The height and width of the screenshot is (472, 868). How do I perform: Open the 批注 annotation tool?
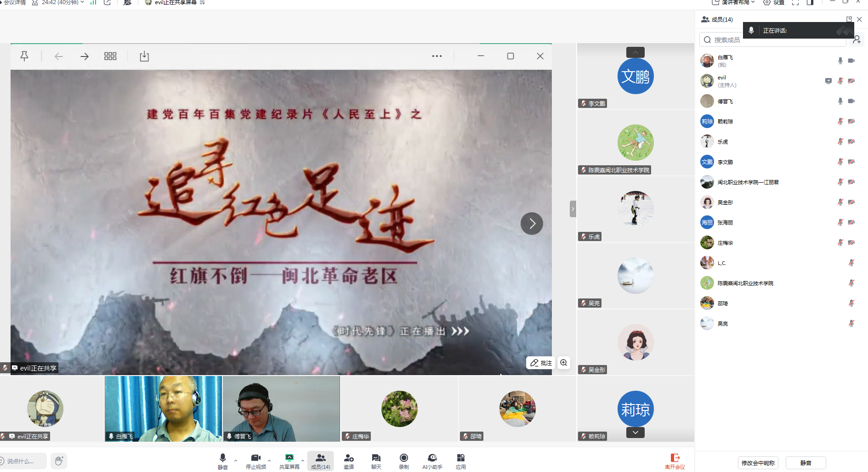pyautogui.click(x=541, y=363)
